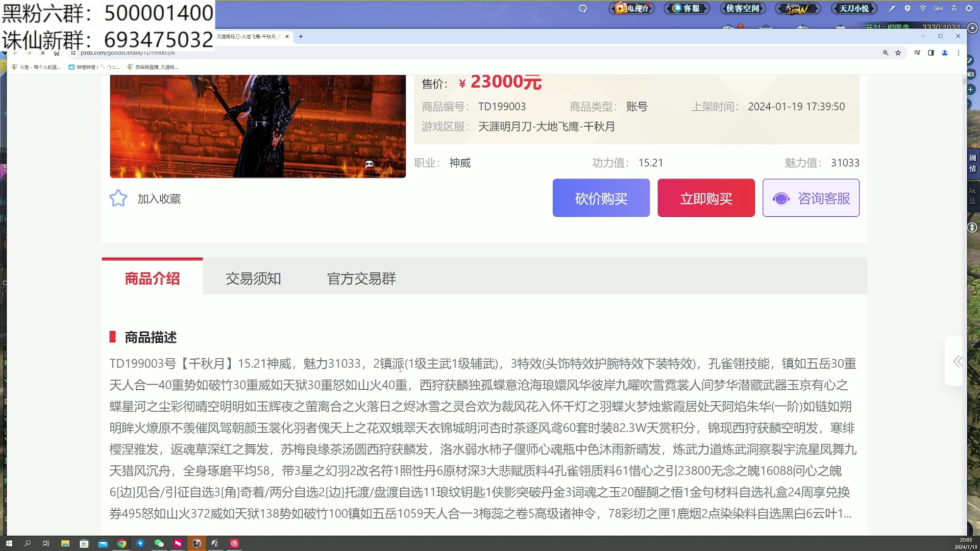
Task: Click the Chrome zoom magnifier icon
Action: (886, 53)
